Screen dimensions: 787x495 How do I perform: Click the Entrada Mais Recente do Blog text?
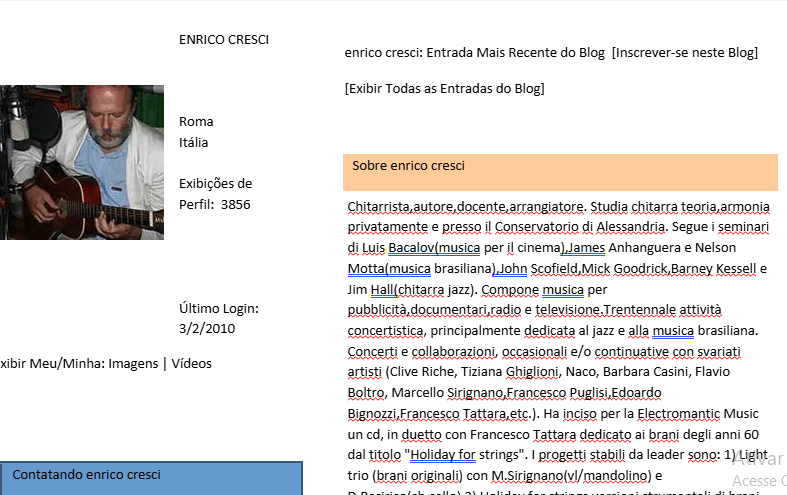point(518,53)
